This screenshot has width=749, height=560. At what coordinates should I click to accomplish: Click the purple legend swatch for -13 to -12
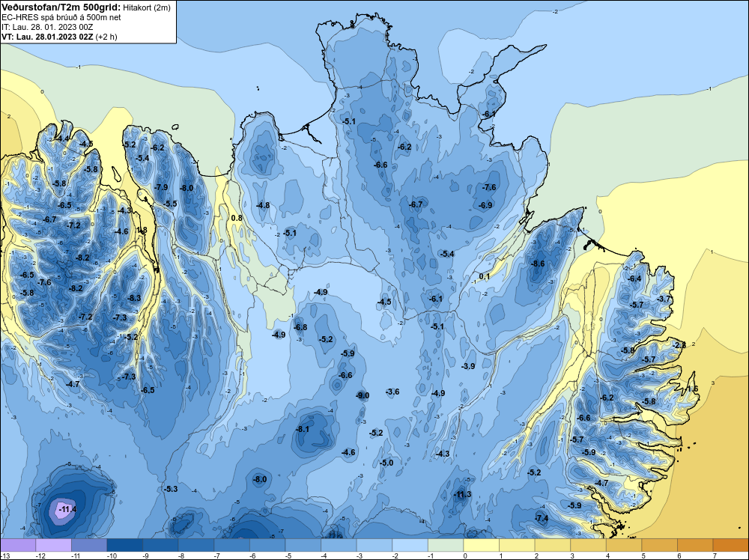(18, 545)
